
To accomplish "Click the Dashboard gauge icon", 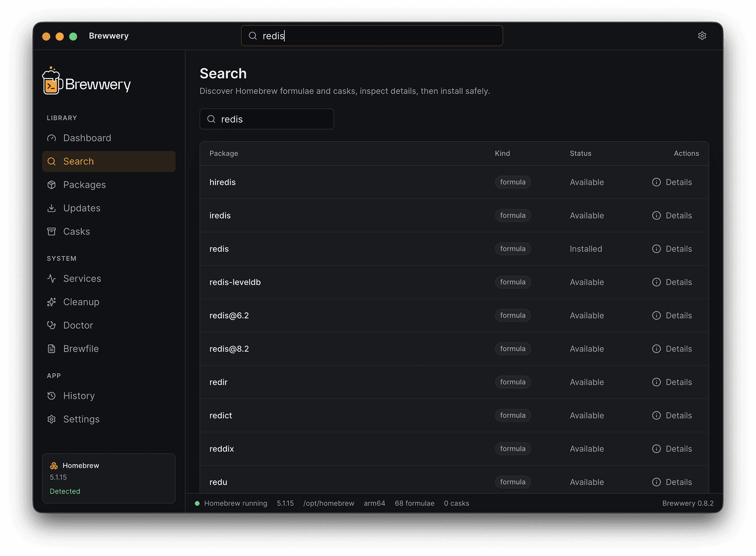I will [x=52, y=138].
